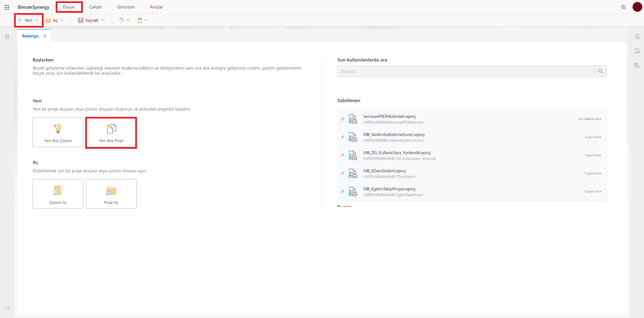
Task: Click MB_EgitimTakipProjesi.eproj file icon
Action: tap(353, 191)
